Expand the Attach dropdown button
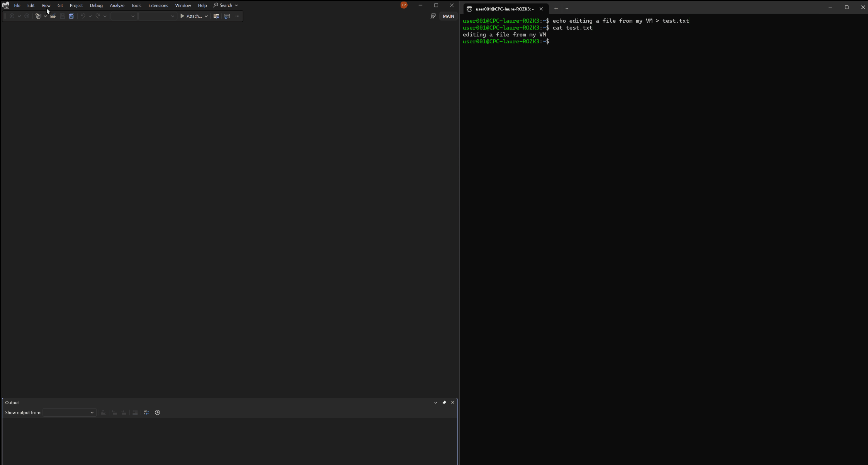868x465 pixels. click(x=206, y=15)
